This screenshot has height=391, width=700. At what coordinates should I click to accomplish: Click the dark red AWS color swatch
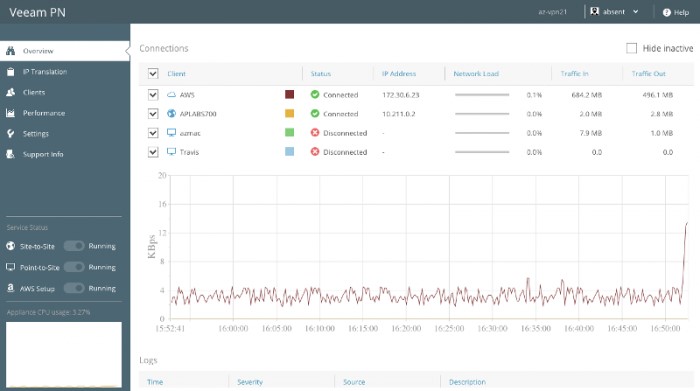point(289,94)
